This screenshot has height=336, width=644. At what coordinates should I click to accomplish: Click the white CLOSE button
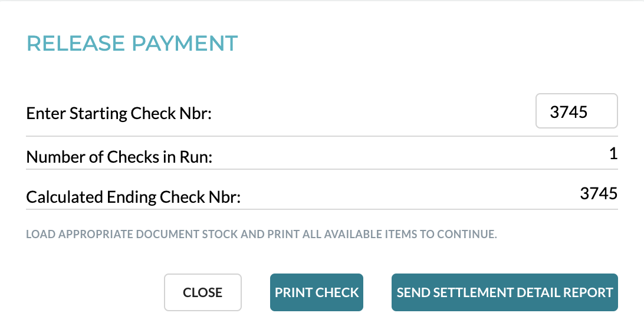(202, 292)
